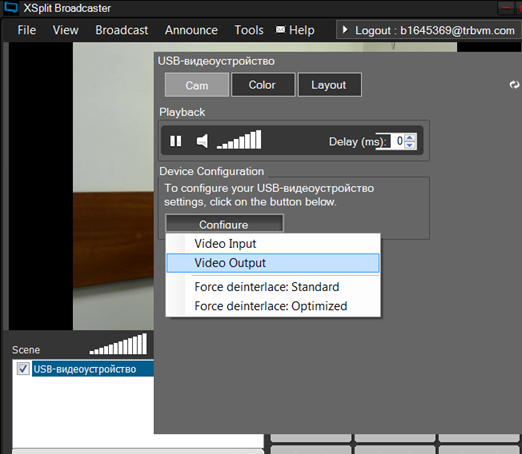The width and height of the screenshot is (522, 454).
Task: Increase the Delay value with up arrow
Action: point(410,138)
